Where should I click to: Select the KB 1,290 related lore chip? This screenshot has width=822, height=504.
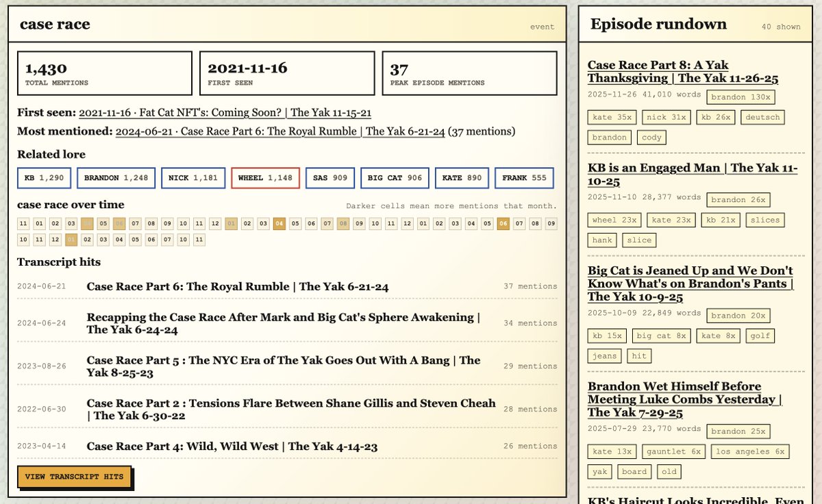44,178
